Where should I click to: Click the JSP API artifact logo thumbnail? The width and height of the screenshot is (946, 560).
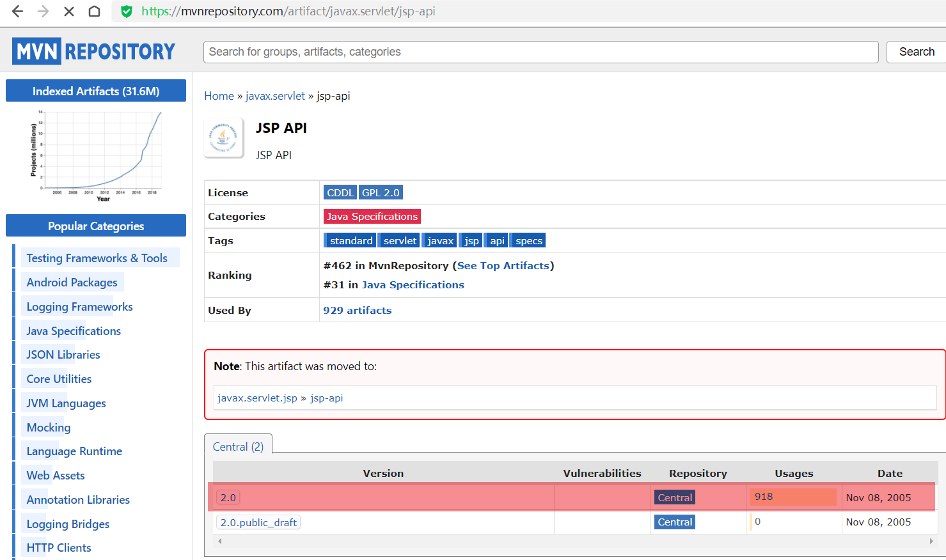click(224, 137)
